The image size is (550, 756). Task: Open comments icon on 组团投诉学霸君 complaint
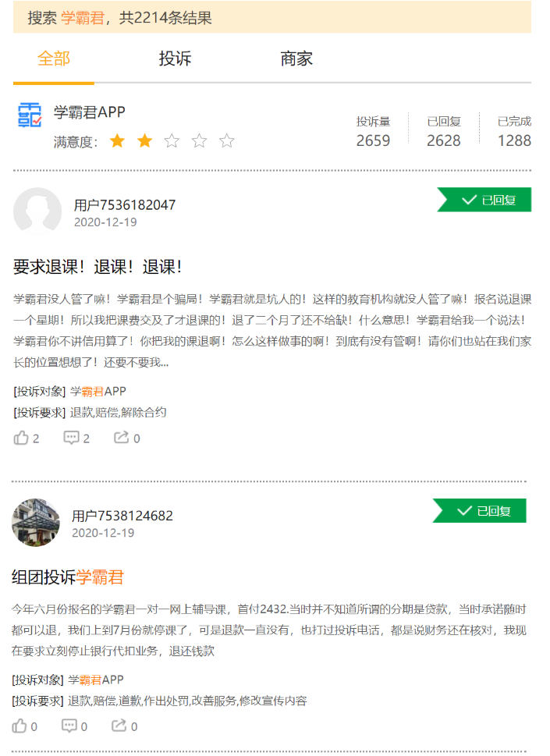click(x=69, y=726)
